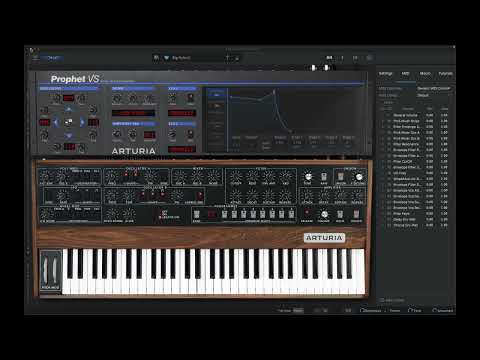Select program button 8 in Program Select
480x360 pixels.
[x=291, y=214]
